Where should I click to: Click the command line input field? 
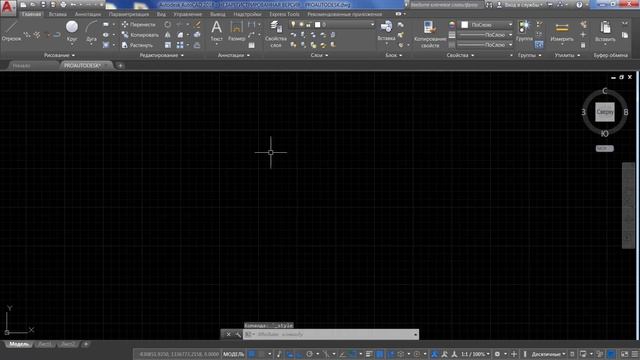[x=331, y=334]
